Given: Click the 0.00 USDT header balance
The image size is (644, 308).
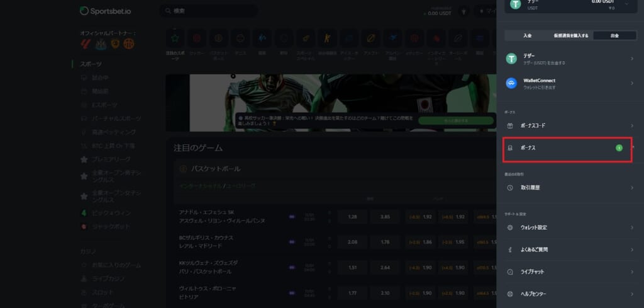Looking at the screenshot, I should click(x=439, y=13).
